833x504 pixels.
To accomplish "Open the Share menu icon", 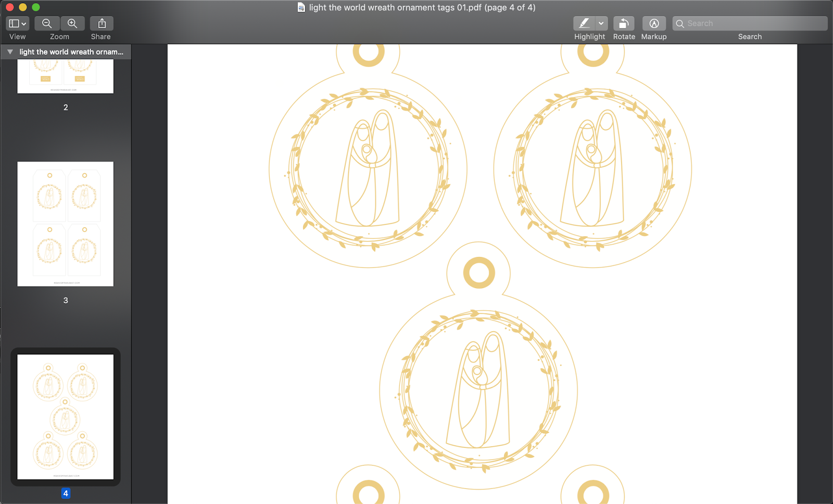I will tap(102, 23).
